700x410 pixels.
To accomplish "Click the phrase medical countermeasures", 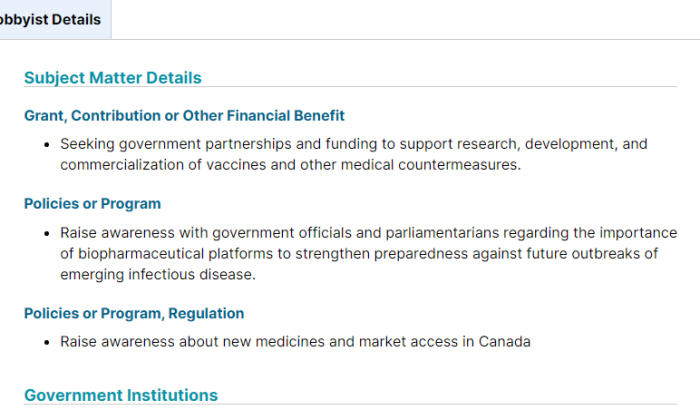I will (431, 165).
